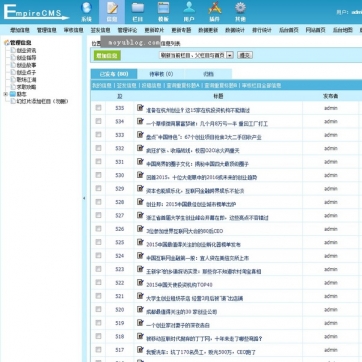Click the edit icon in row ID 533
This screenshot has height=362, width=362.
[140, 135]
